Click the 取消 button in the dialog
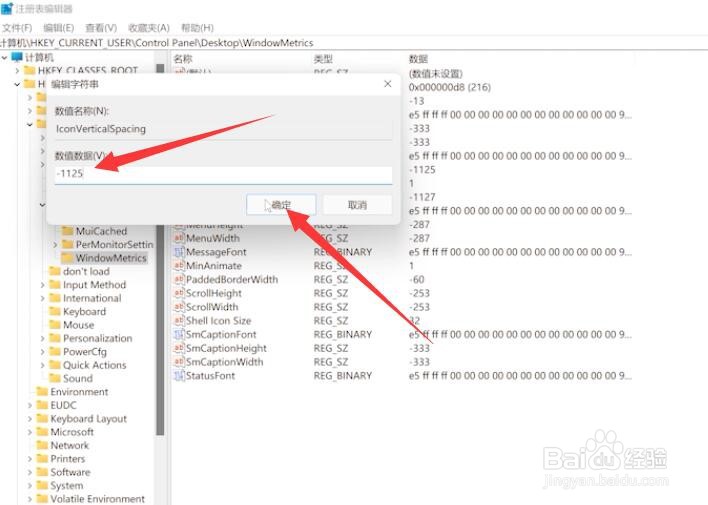Image resolution: width=708 pixels, height=505 pixels. (357, 205)
